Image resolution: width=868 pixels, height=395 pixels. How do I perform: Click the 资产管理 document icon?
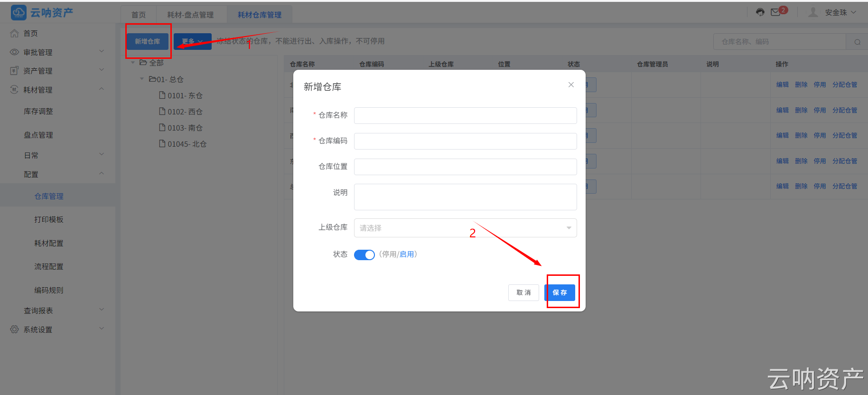pyautogui.click(x=14, y=71)
